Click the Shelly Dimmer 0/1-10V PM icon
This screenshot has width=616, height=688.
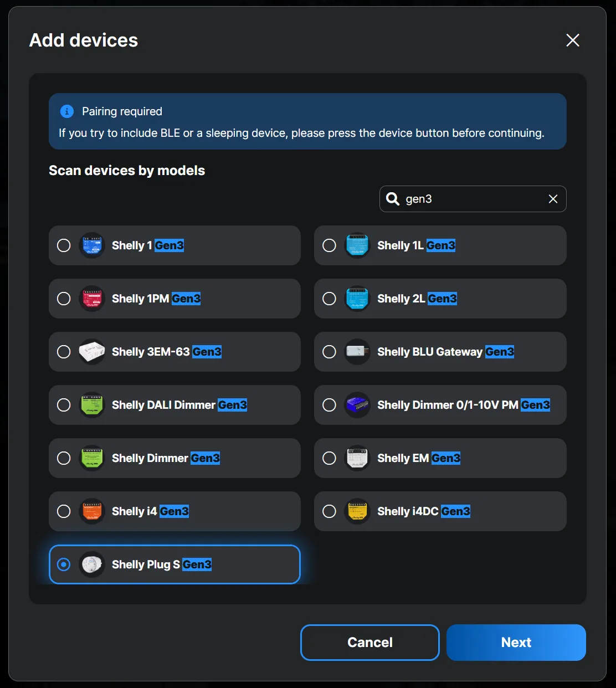pos(357,405)
